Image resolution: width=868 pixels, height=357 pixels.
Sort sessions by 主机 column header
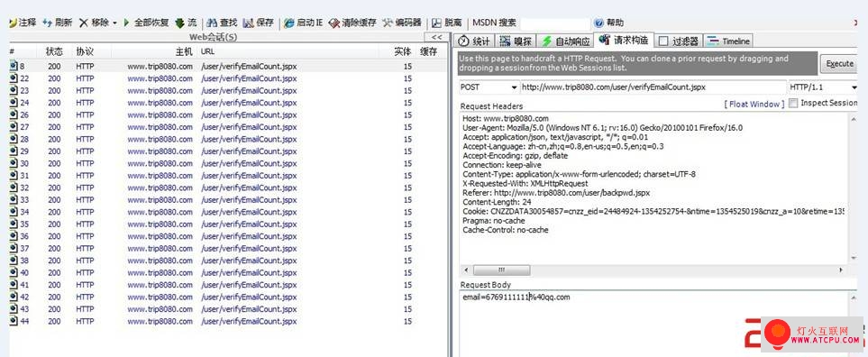click(x=184, y=51)
